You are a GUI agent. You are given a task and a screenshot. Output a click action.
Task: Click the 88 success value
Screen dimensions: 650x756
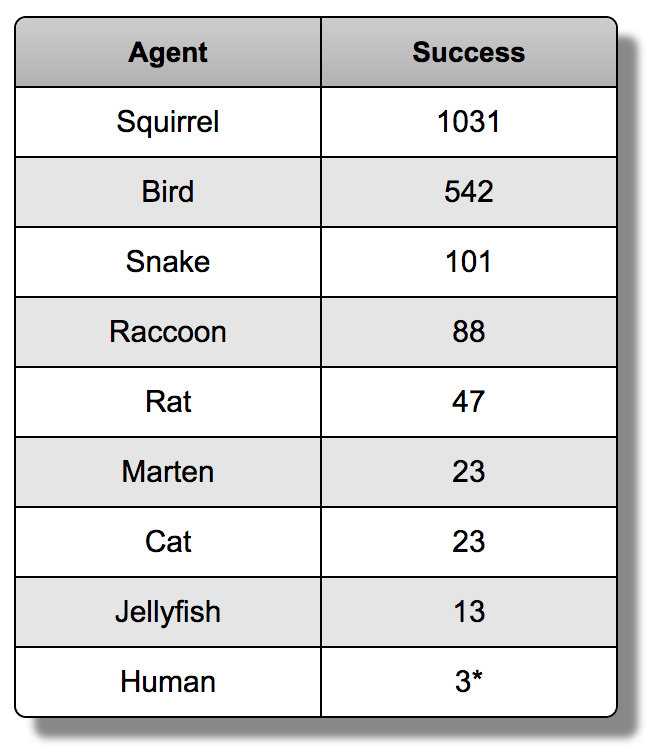coord(469,332)
